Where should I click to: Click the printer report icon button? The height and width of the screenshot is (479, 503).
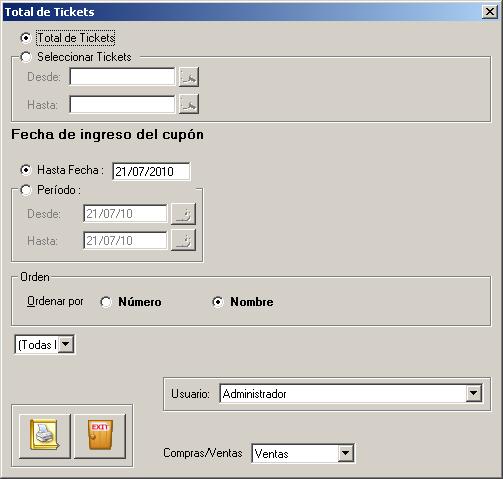coord(45,436)
